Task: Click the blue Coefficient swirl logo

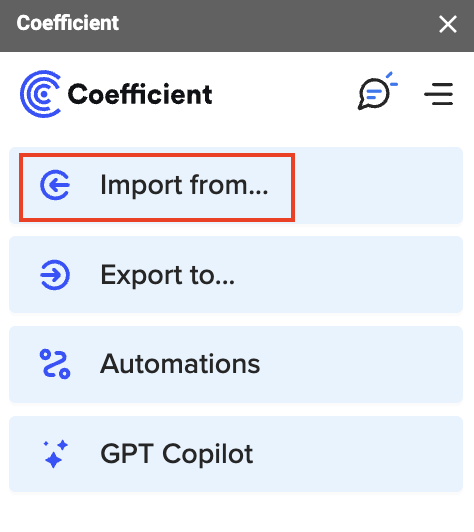Action: (41, 94)
